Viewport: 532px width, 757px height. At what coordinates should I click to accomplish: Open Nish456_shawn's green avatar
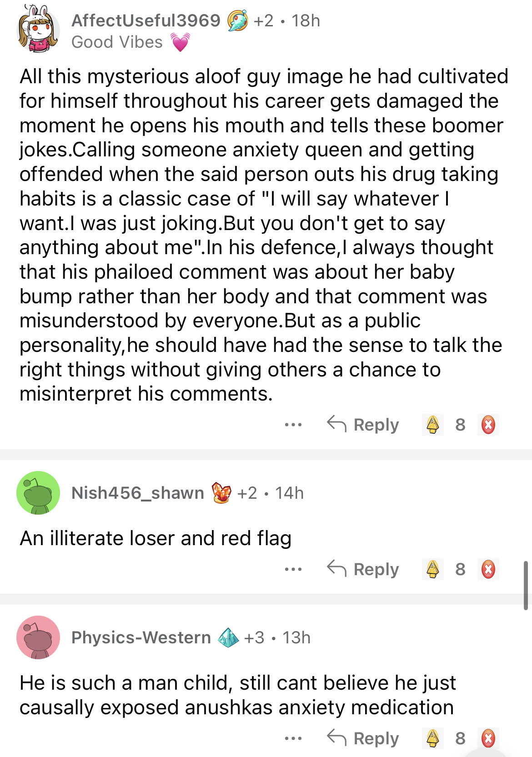38,493
